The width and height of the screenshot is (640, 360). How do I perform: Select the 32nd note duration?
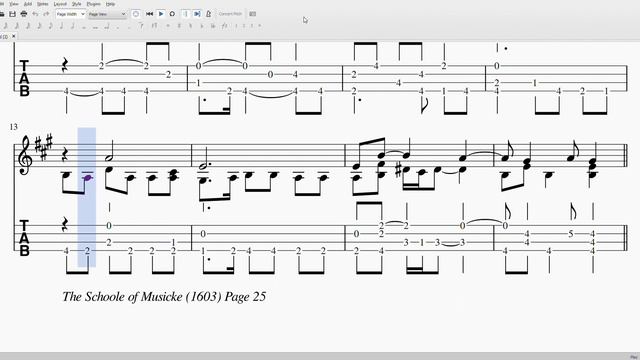[27, 26]
